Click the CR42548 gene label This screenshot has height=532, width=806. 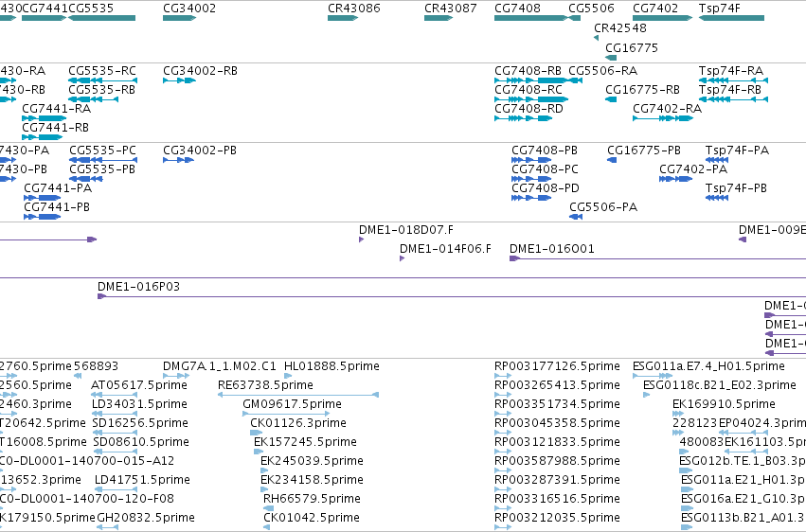point(620,27)
